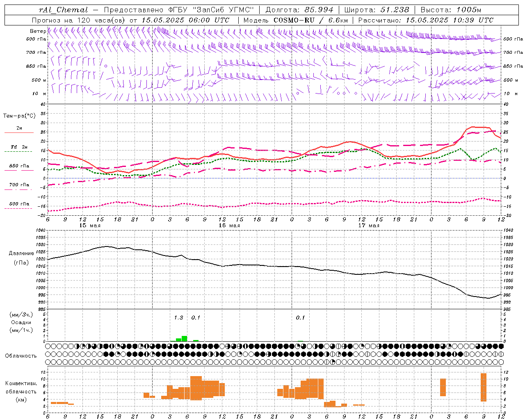Click the (км) unit under convective cloud label
This screenshot has height=420, width=525.
pos(21,399)
